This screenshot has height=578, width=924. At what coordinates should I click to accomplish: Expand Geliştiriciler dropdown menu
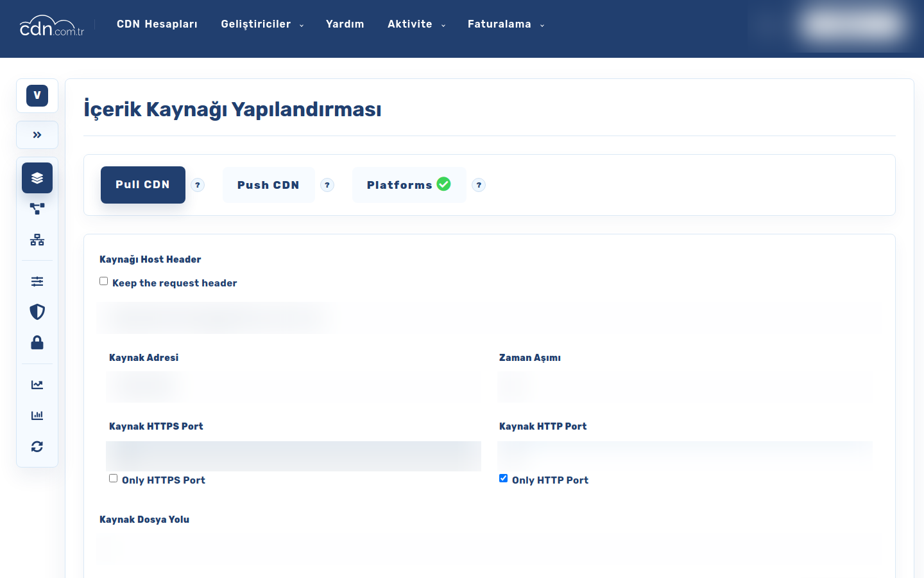point(262,24)
